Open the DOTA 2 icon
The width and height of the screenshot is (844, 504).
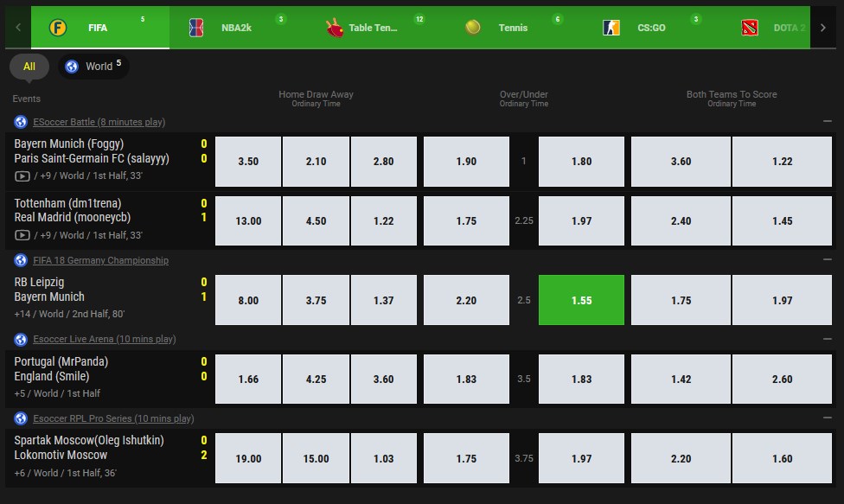click(x=749, y=28)
